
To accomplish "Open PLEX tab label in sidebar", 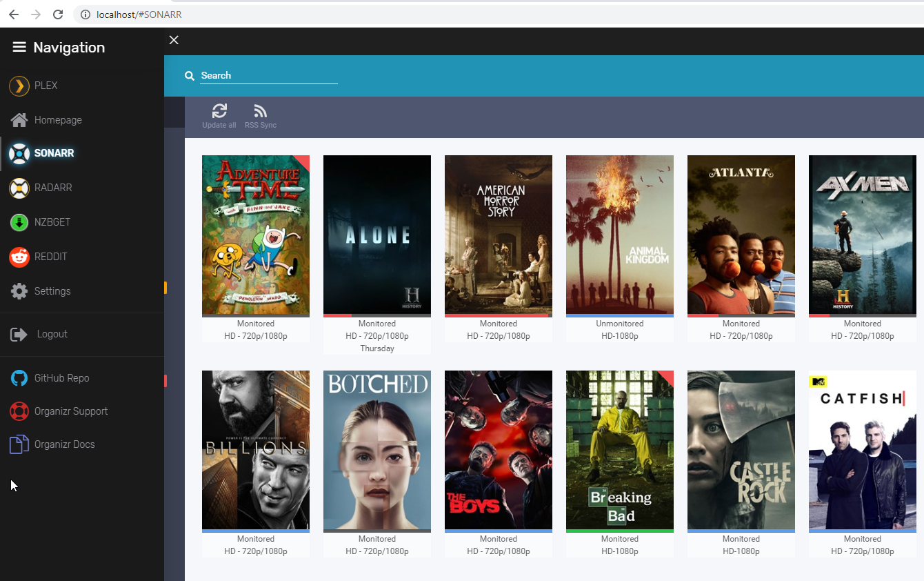I will click(46, 86).
